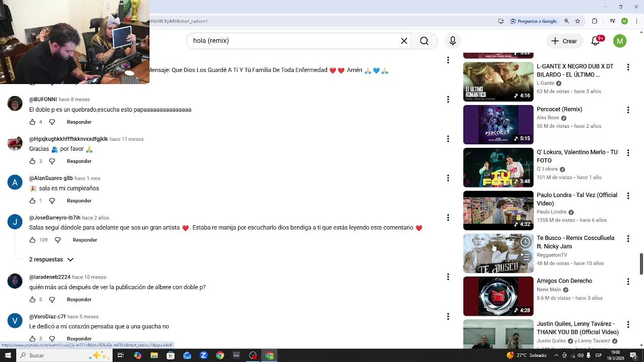
Task: Dislike the @BUFONNI comment
Action: (52, 122)
